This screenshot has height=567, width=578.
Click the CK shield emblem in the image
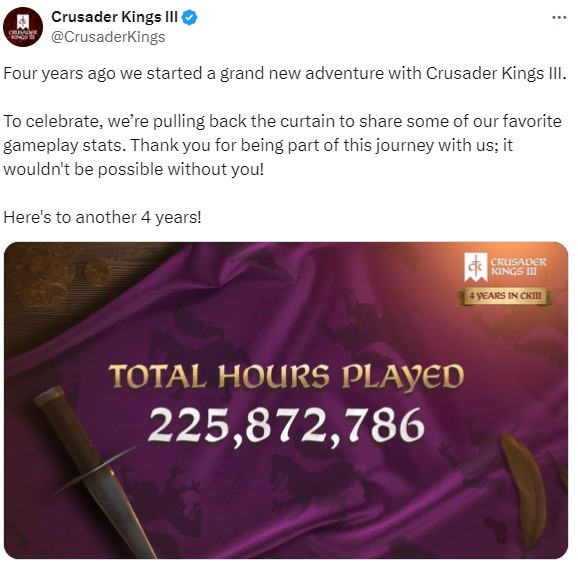(475, 267)
